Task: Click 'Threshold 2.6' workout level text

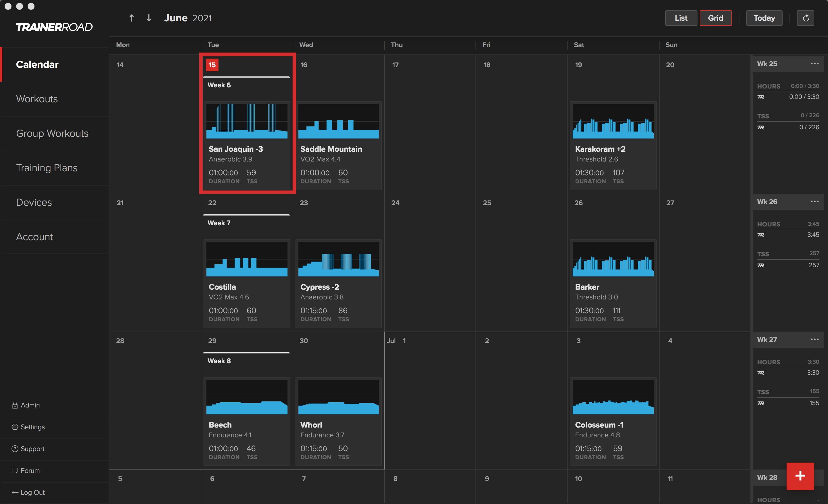Action: click(597, 159)
